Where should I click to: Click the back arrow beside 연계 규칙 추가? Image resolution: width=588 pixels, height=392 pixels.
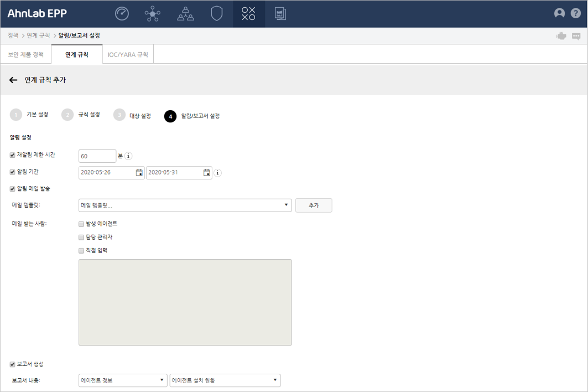pos(13,80)
